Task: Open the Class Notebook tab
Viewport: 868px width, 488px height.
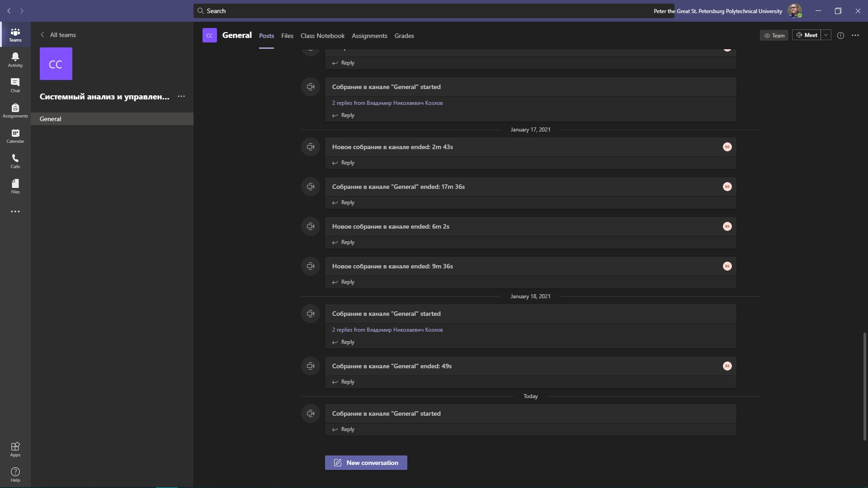Action: coord(322,36)
